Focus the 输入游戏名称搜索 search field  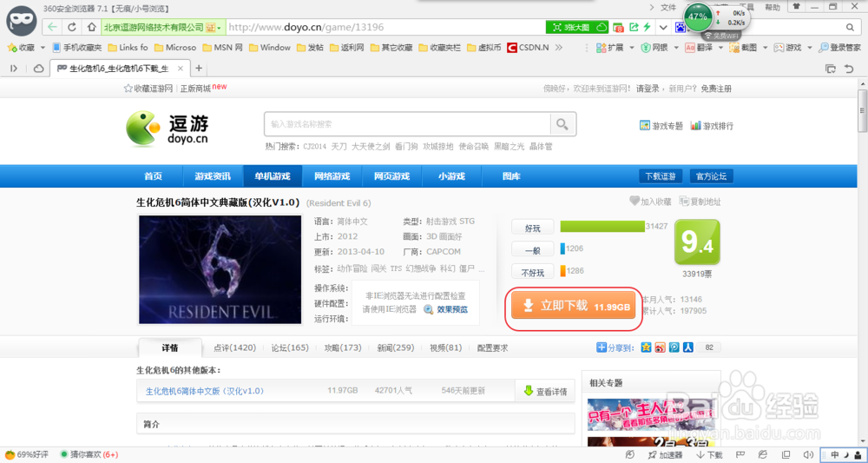[x=407, y=124]
